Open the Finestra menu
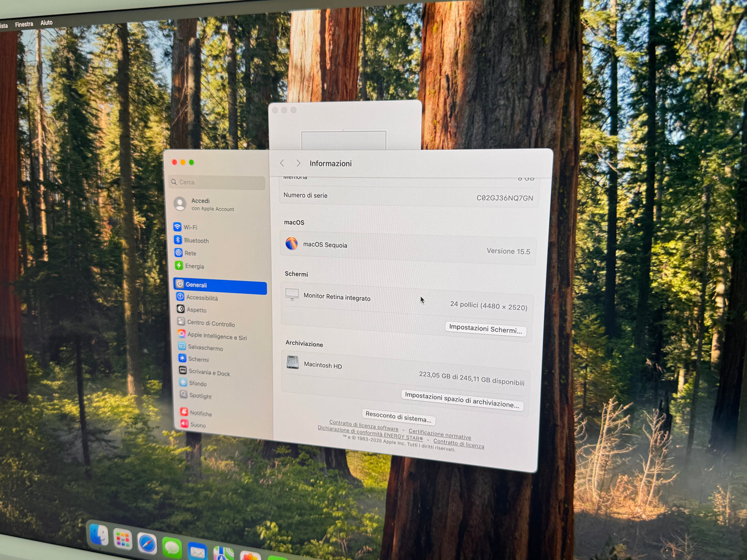The height and width of the screenshot is (560, 747). (24, 24)
